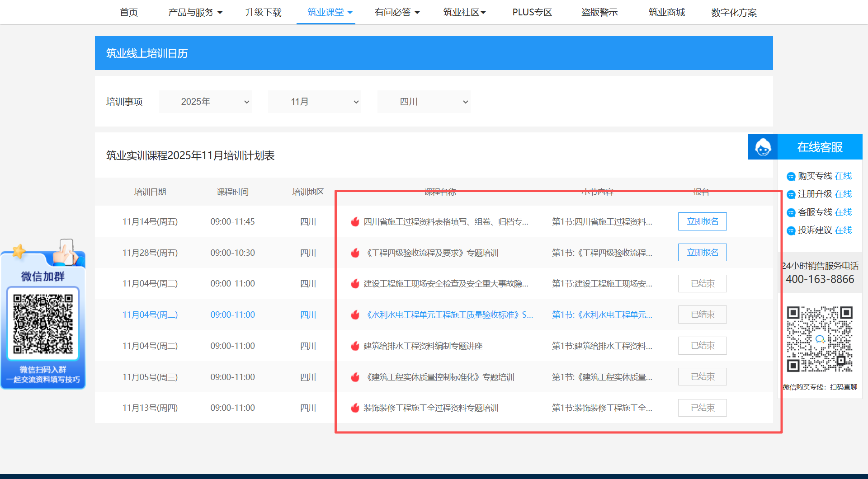
Task: Expand the 有问必答 navigation menu
Action: pyautogui.click(x=397, y=12)
